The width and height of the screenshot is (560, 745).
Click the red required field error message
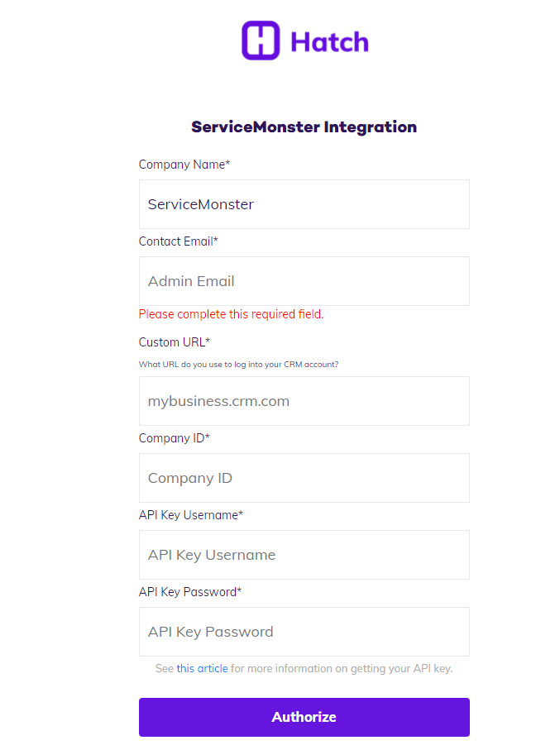(231, 314)
